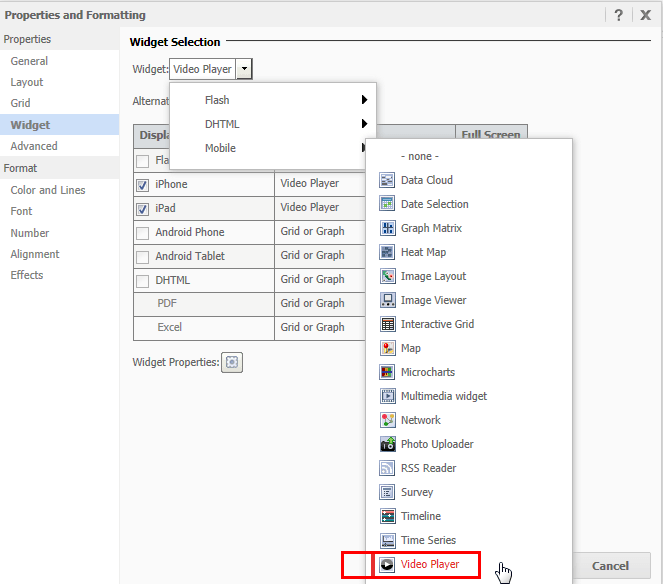Click the Data Cloud widget icon

[388, 180]
